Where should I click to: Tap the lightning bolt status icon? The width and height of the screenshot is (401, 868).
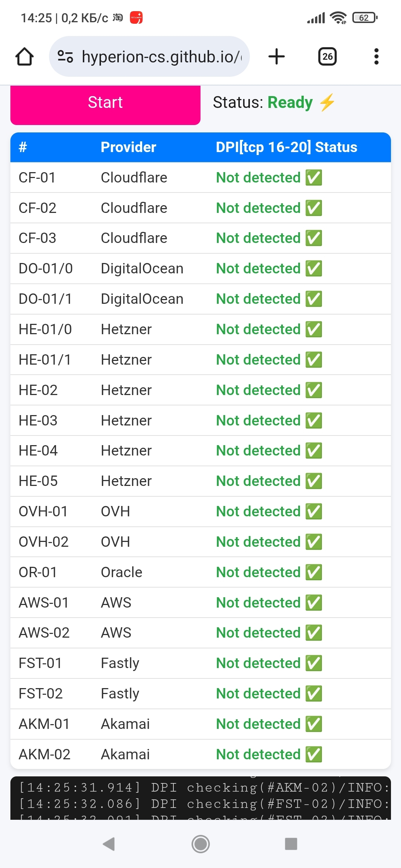tap(327, 102)
